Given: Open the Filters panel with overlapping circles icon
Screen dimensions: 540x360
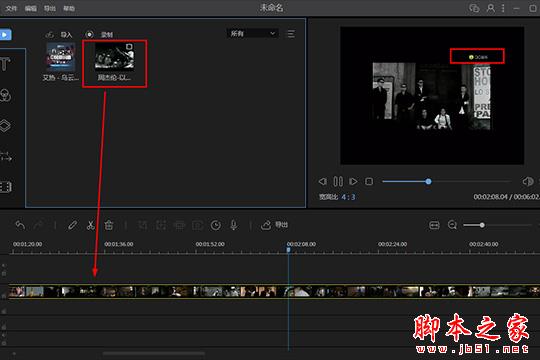Looking at the screenshot, I should (5, 95).
